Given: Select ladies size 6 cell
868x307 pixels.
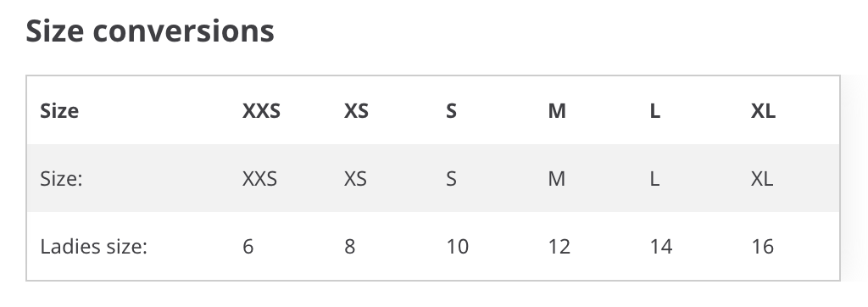Looking at the screenshot, I should [x=248, y=247].
